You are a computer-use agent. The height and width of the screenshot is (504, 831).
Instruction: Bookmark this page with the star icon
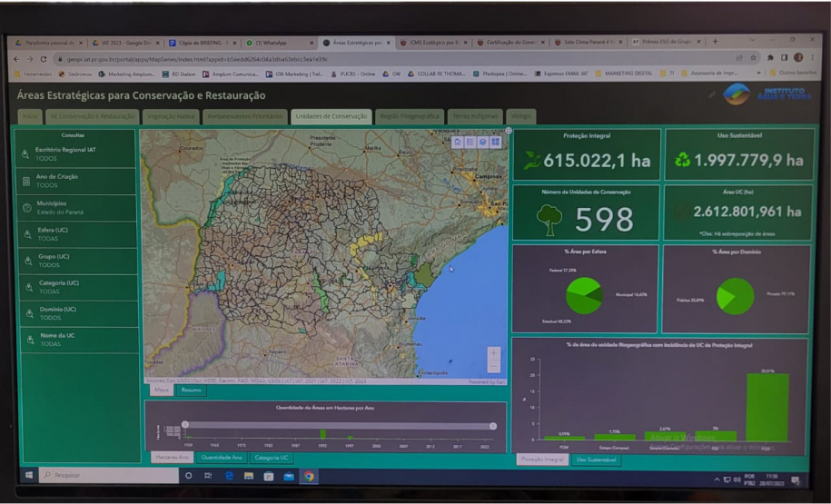point(753,58)
